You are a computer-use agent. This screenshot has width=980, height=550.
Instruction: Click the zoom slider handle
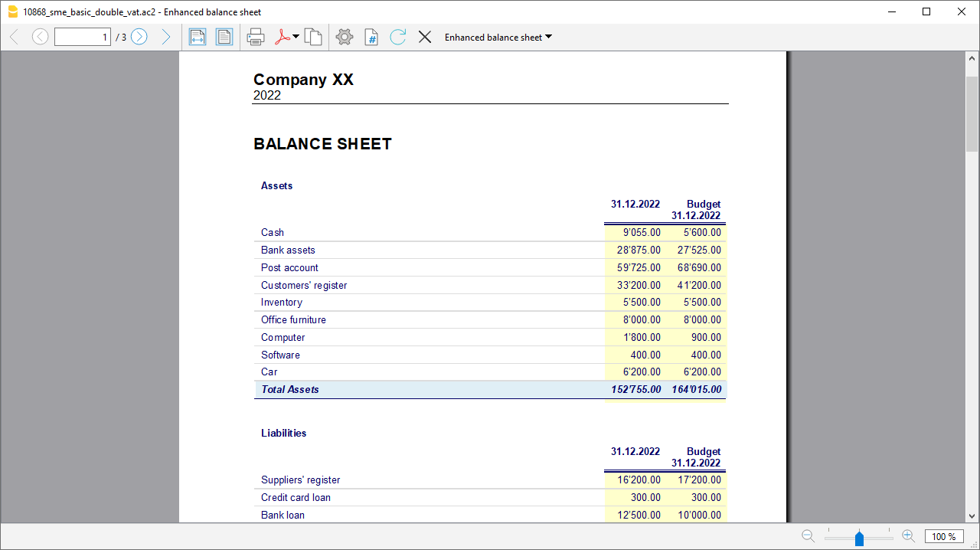(859, 538)
